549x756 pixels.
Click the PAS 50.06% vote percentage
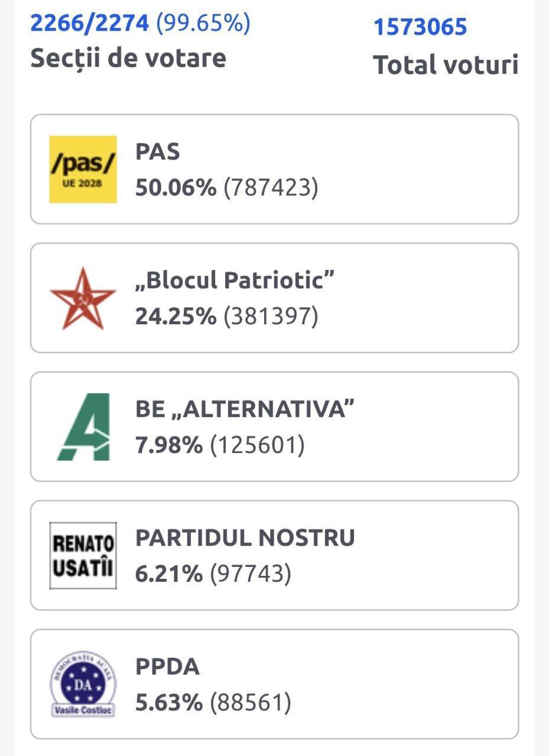pyautogui.click(x=176, y=188)
